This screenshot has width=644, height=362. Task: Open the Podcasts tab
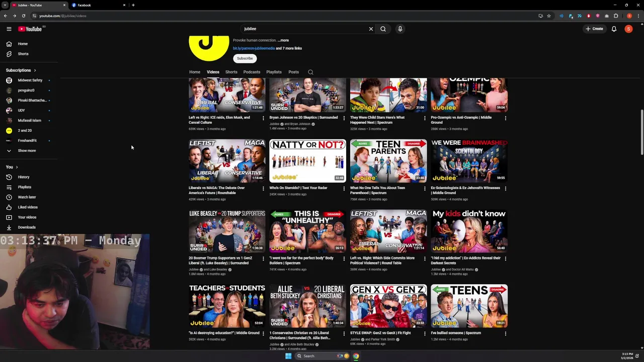point(252,72)
